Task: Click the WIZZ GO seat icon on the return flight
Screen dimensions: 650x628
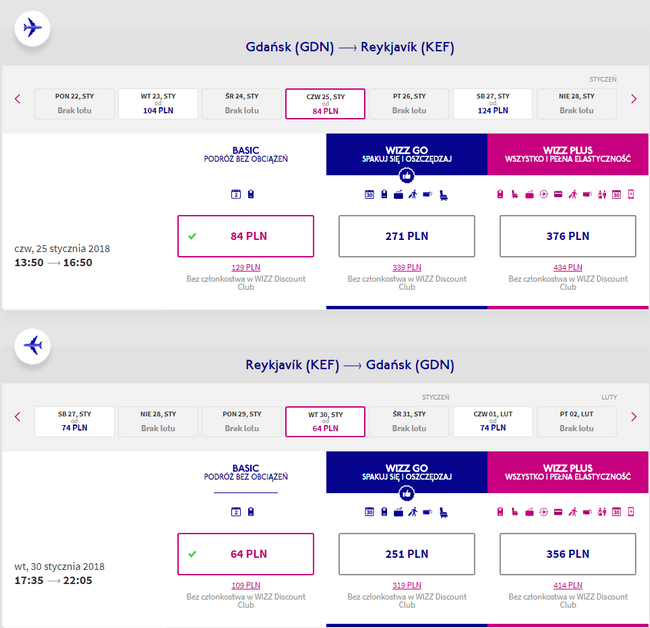Action: (x=444, y=513)
